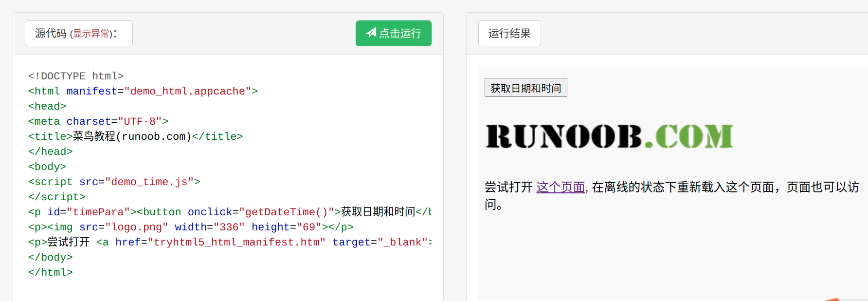Image resolution: width=868 pixels, height=301 pixels.
Task: Click the <!DOCTYPE html> code line
Action: click(76, 76)
